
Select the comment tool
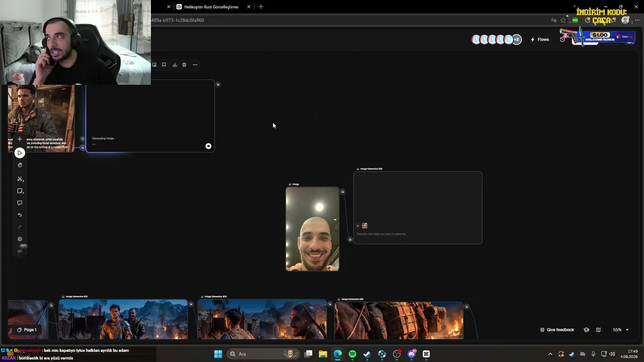click(x=20, y=203)
